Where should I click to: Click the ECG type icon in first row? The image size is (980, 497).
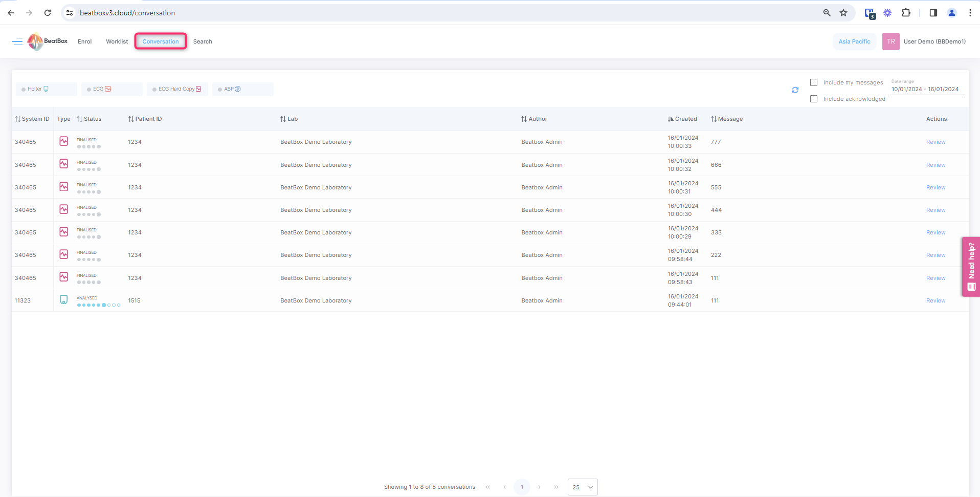63,141
